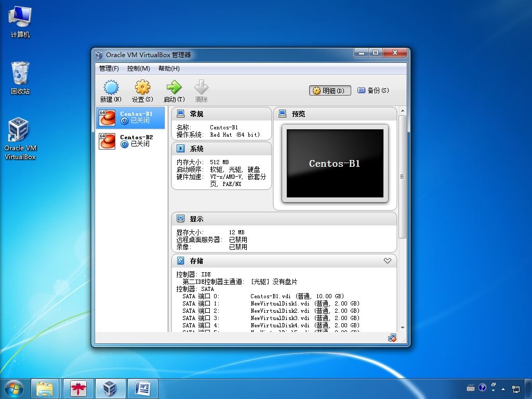
Task: Click the greyed Discard (清除) arrow icon
Action: click(x=201, y=87)
